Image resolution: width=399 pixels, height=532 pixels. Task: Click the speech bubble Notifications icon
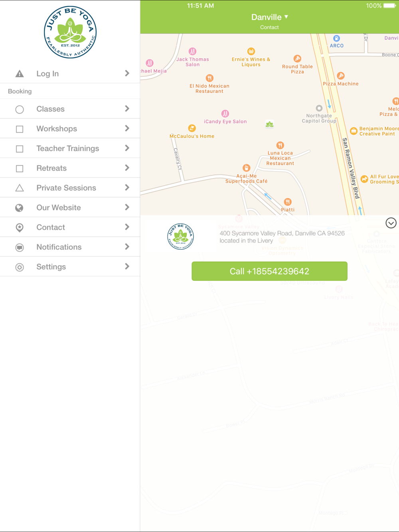(20, 247)
